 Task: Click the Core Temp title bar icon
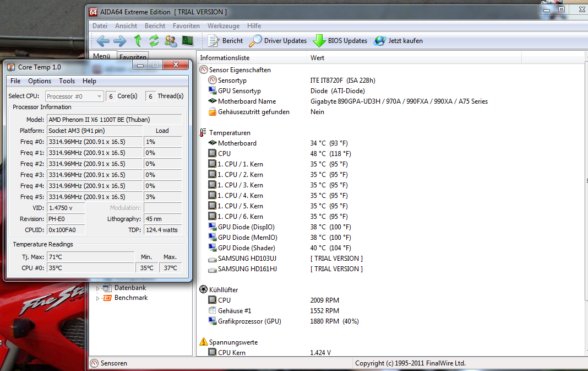click(x=11, y=67)
